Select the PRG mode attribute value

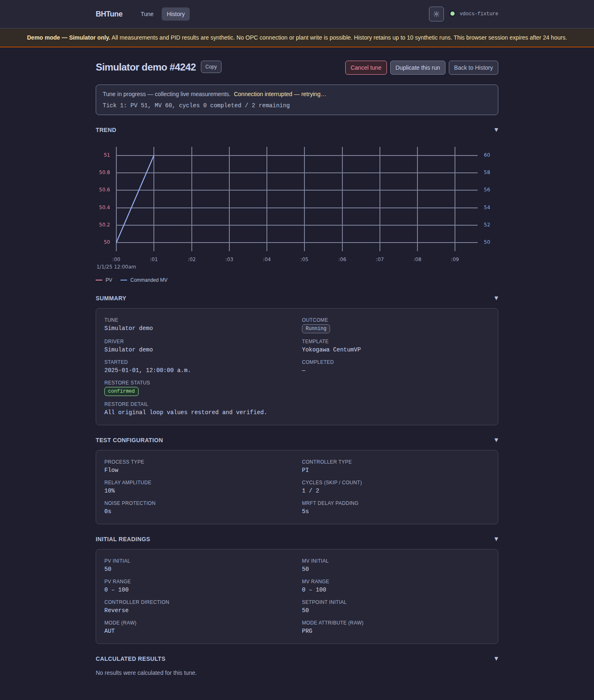pos(307,631)
